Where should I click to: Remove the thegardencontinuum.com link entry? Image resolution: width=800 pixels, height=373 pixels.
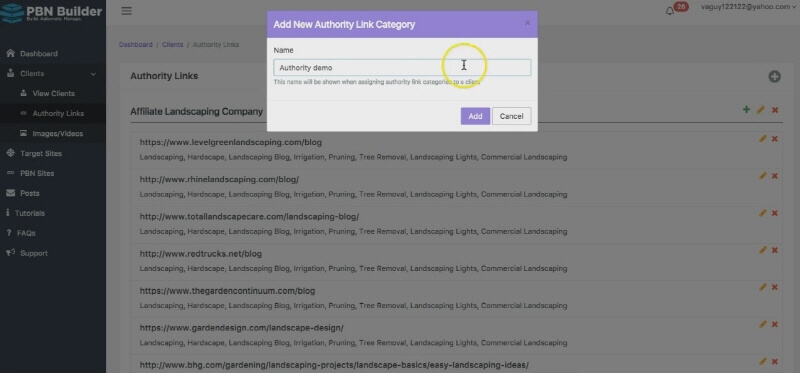click(774, 287)
